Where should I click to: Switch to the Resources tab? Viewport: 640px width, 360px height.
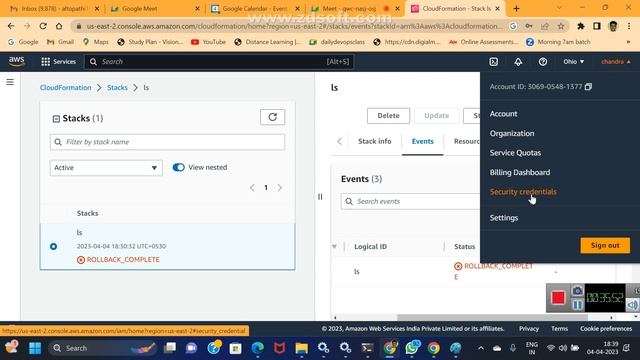point(467,141)
